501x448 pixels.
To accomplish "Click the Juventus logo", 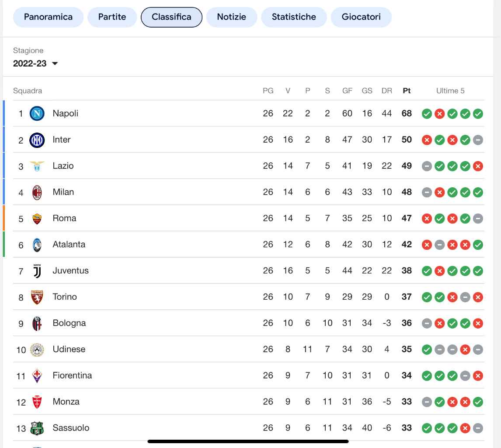I will pos(37,271).
